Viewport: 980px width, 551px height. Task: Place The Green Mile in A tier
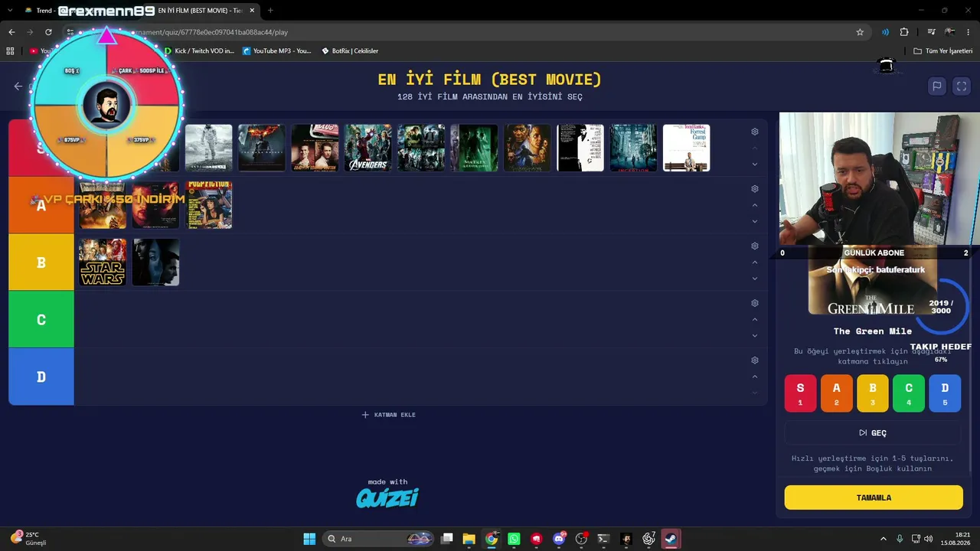tap(836, 393)
